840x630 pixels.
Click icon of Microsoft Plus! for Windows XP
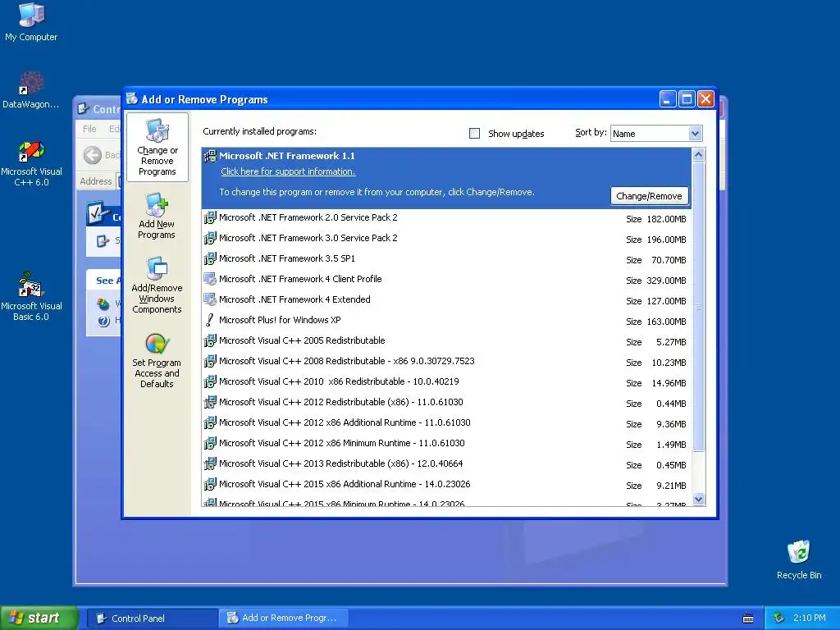pyautogui.click(x=210, y=320)
